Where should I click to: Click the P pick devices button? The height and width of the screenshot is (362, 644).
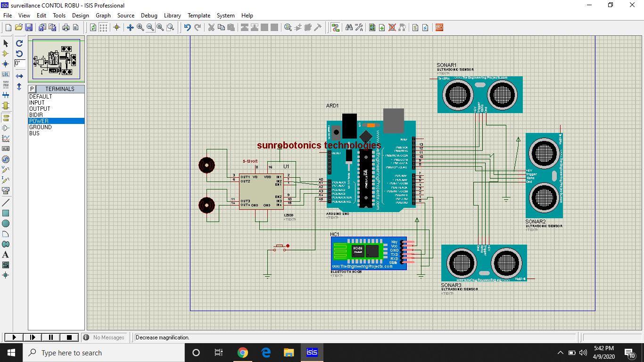tap(32, 89)
